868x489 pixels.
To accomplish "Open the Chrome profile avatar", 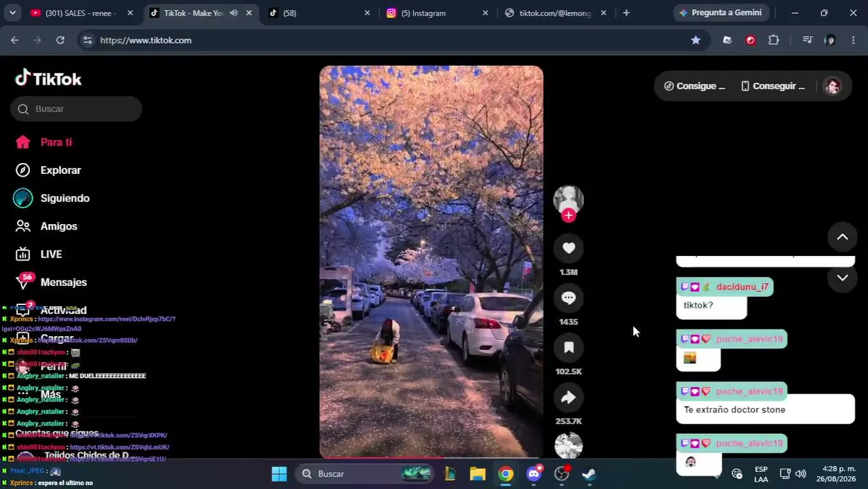I will [830, 40].
